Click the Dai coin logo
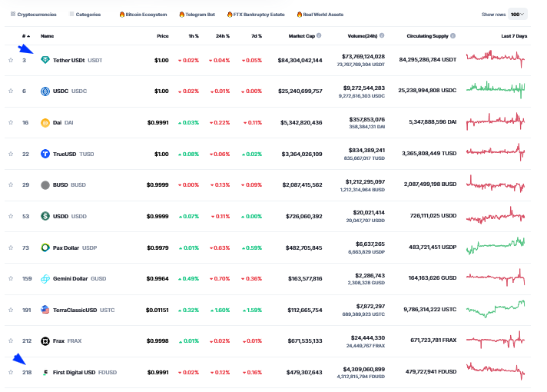 pos(45,122)
